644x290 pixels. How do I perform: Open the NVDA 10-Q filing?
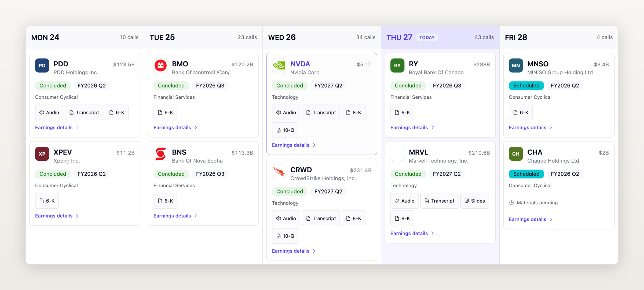click(285, 130)
